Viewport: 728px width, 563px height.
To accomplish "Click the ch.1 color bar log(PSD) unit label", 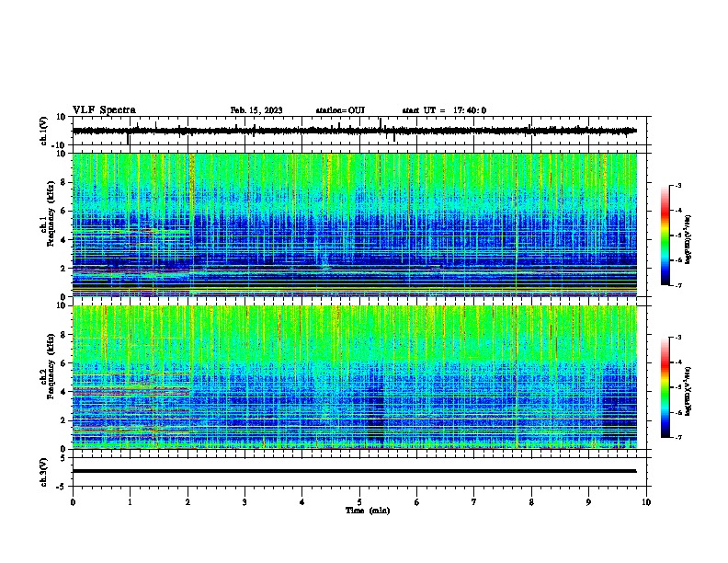I will 688,239.
